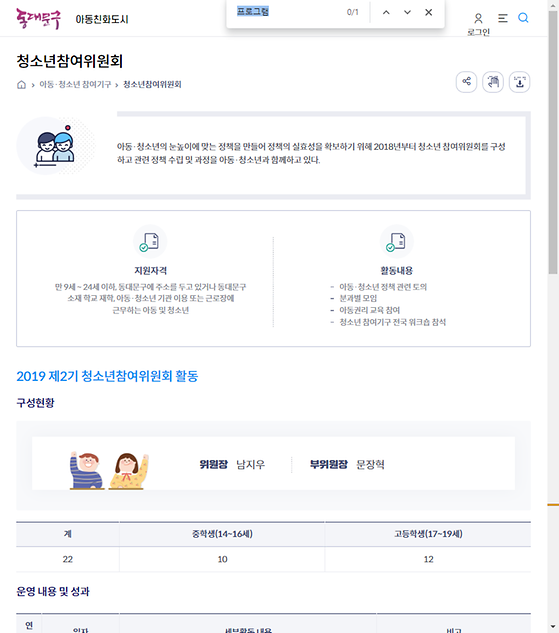
Task: Click the 청소년참여위원회 page heading
Action: [x=69, y=61]
